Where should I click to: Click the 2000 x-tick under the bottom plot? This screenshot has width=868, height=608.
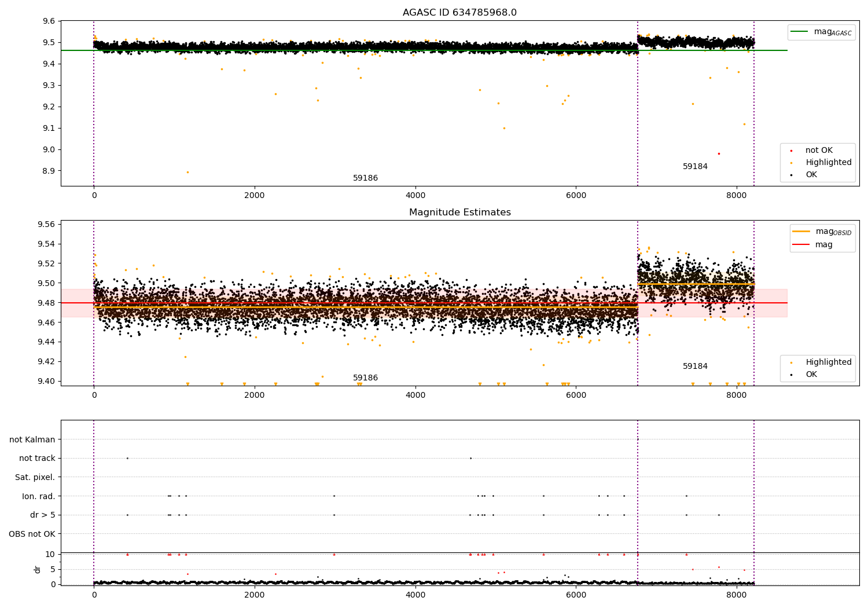[x=255, y=595]
